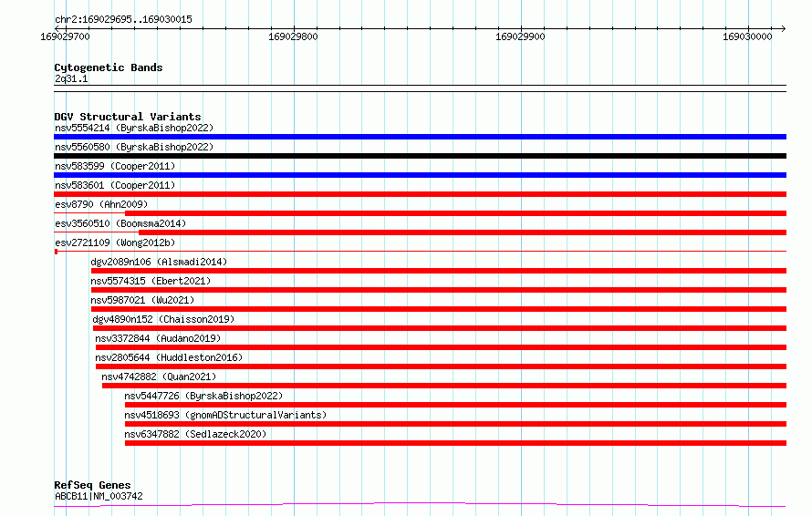
Task: Open the ABCB11|NM_003742 gene label
Action: click(99, 496)
